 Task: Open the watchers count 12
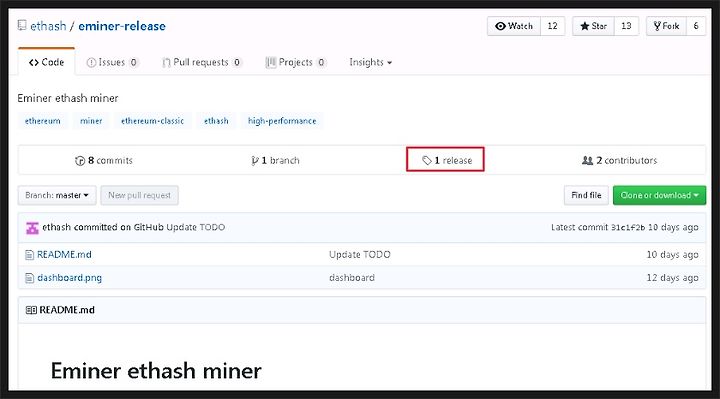(552, 26)
